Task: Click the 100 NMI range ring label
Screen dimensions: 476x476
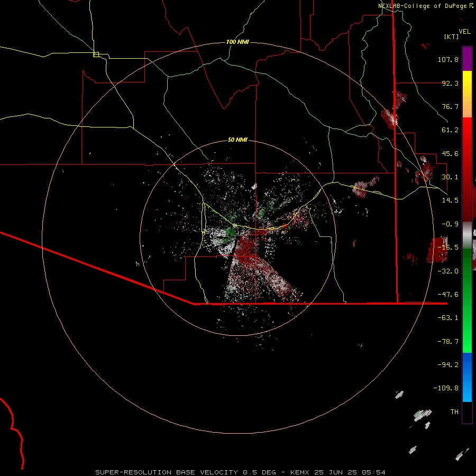Action: click(x=237, y=42)
